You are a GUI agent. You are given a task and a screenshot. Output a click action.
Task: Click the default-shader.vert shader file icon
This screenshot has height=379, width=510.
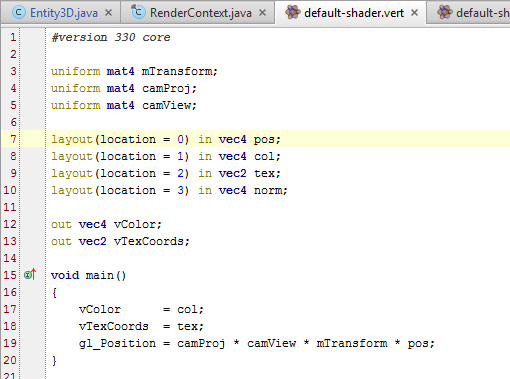[x=292, y=12]
